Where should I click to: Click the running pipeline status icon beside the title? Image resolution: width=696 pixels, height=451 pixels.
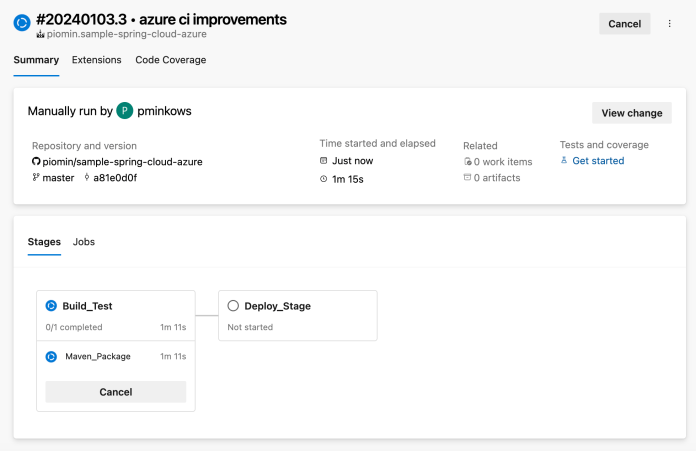pyautogui.click(x=22, y=23)
